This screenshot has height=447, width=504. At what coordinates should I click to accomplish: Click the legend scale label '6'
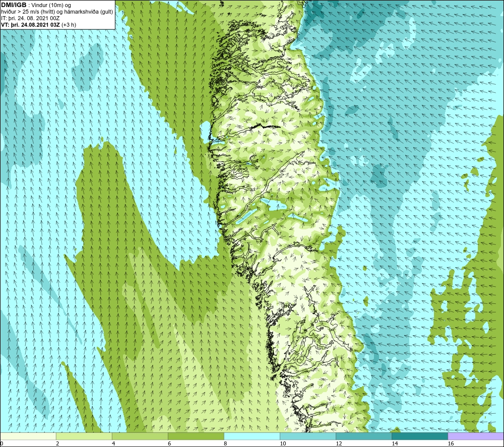coord(169,444)
